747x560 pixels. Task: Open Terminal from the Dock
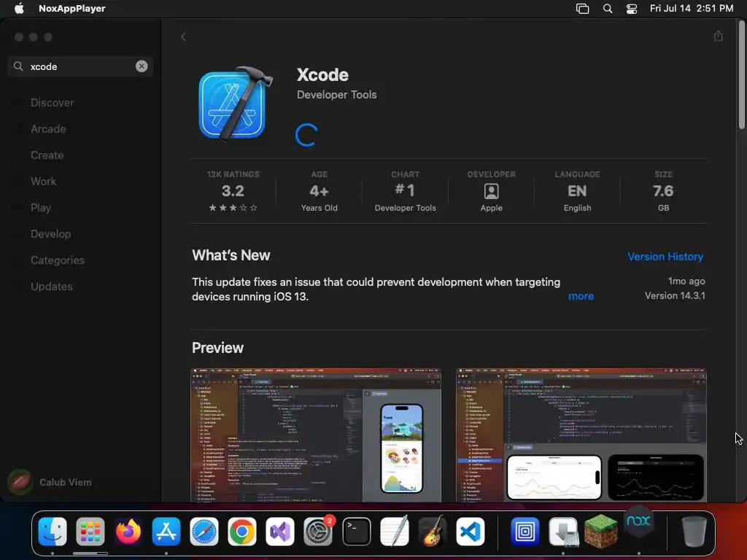click(x=356, y=531)
